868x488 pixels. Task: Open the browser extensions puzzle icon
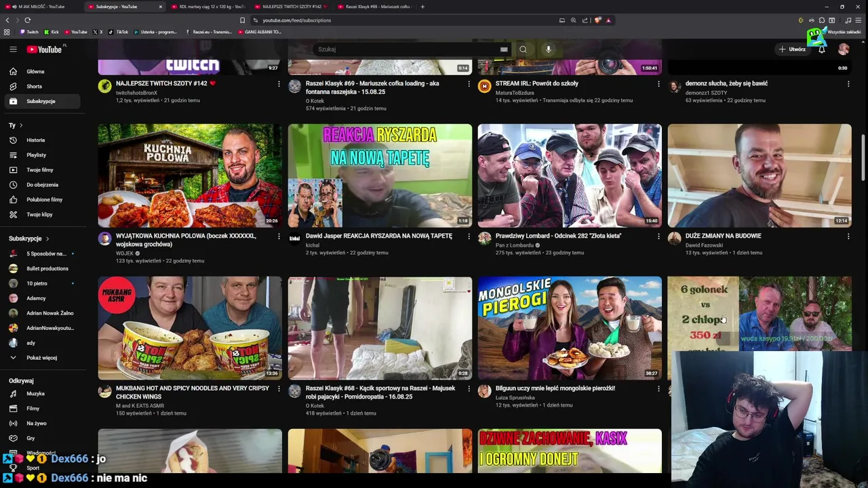821,20
